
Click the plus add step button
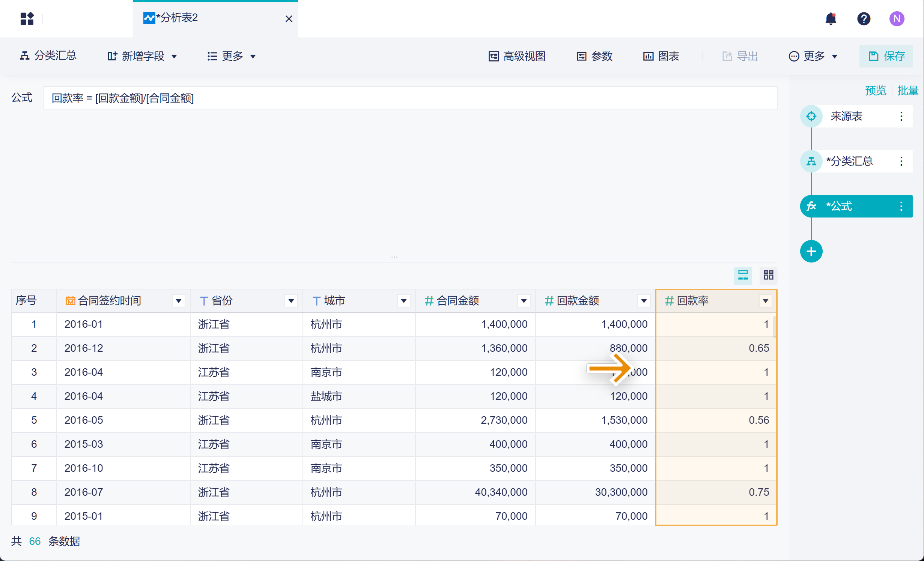pyautogui.click(x=811, y=251)
